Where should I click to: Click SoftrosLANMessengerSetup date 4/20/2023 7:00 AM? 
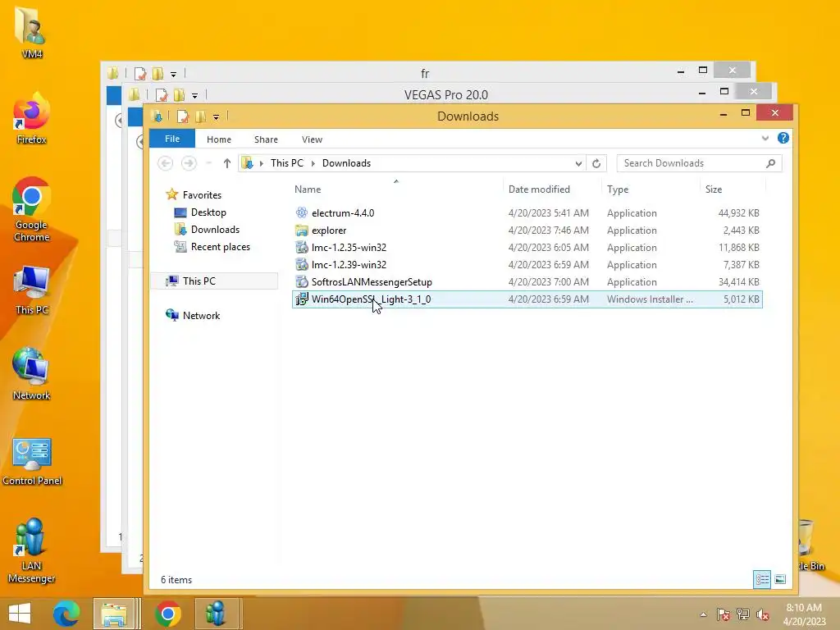548,282
